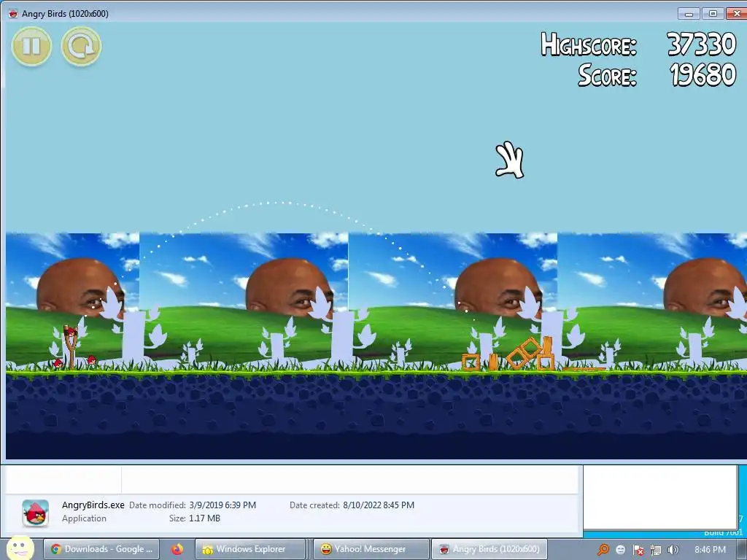Screen dimensions: 747x560
Task: Open the network tray icon
Action: (656, 550)
